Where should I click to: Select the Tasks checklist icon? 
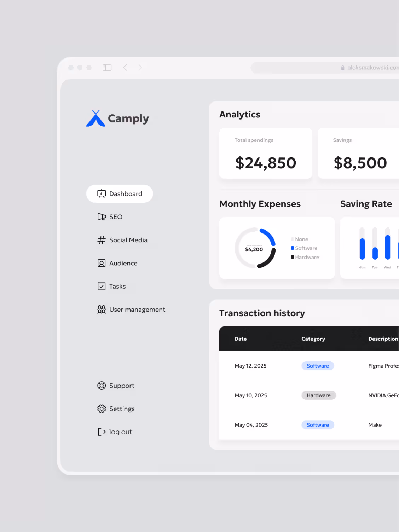(101, 286)
